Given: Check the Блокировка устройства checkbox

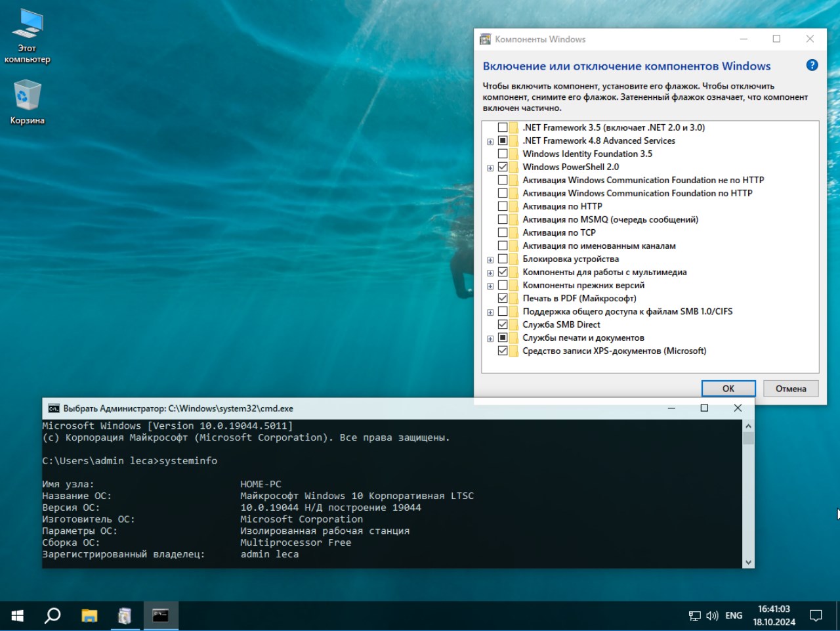Looking at the screenshot, I should [x=503, y=259].
